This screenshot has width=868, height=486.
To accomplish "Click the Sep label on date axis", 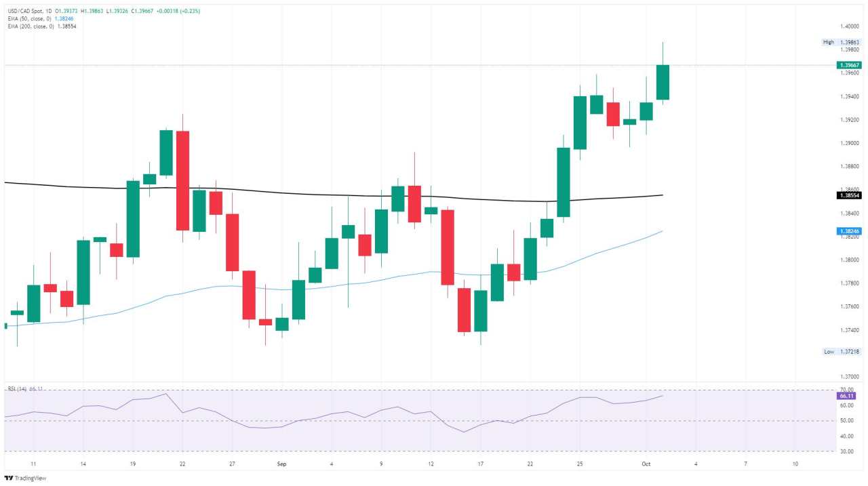I will (x=281, y=464).
